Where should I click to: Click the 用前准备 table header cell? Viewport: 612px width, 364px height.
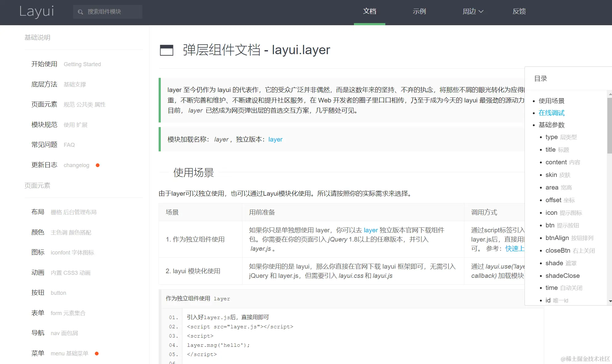click(x=353, y=212)
